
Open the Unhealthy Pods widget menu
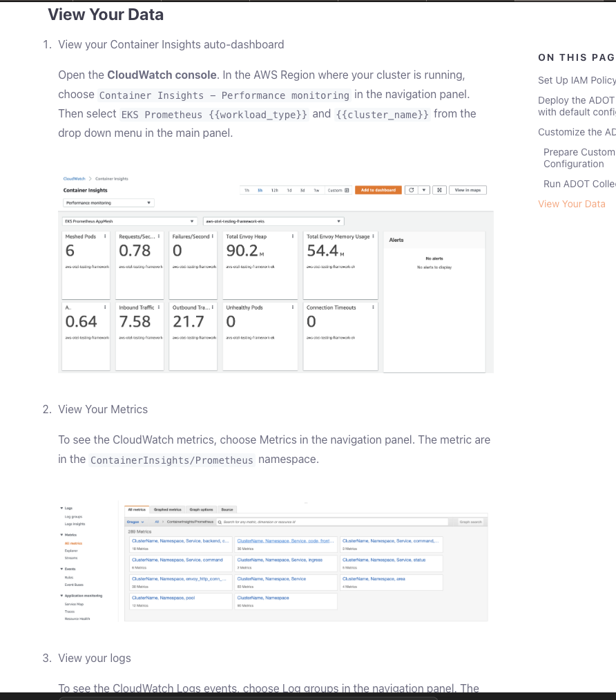click(x=293, y=306)
